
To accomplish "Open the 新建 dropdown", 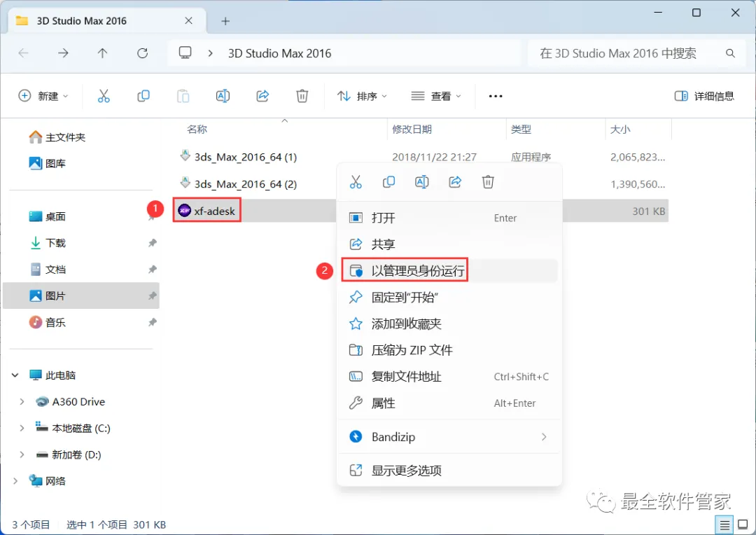I will 43,96.
